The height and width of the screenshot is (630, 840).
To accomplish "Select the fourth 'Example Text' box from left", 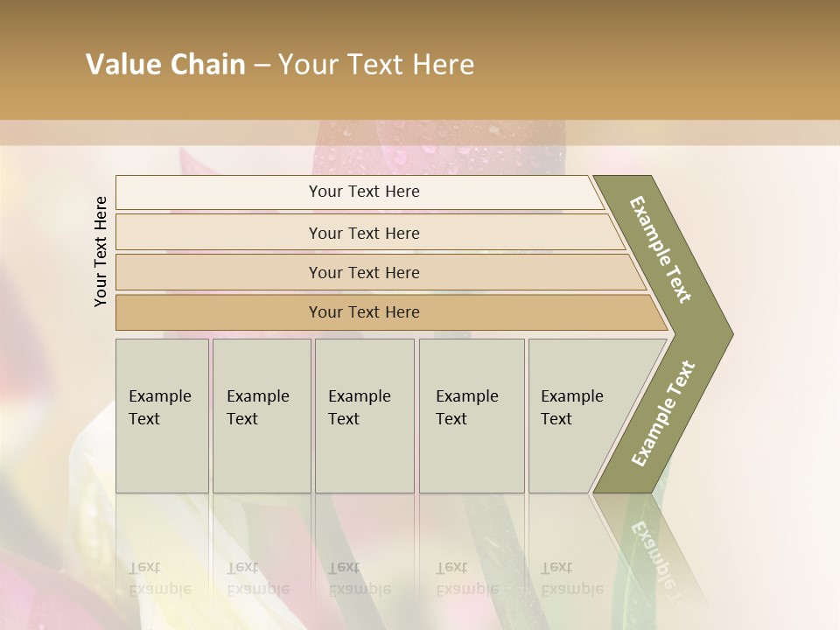I will click(x=471, y=416).
